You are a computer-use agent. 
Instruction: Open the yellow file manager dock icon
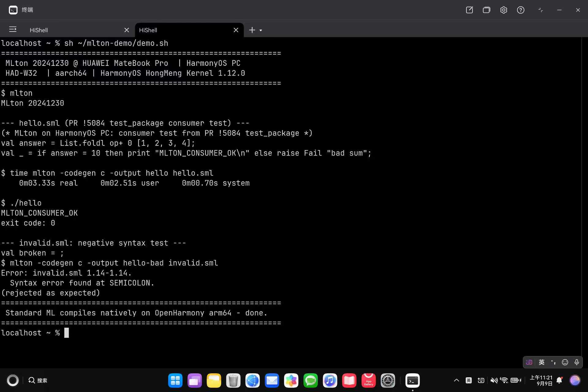[214, 381]
